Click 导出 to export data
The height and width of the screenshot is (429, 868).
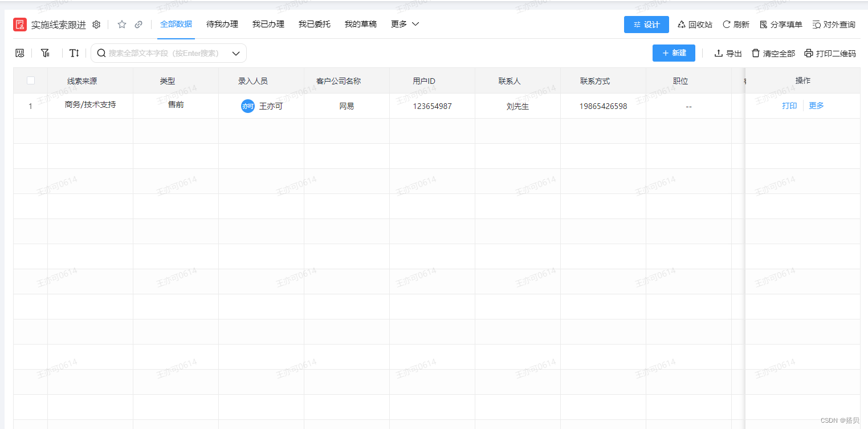coord(728,53)
